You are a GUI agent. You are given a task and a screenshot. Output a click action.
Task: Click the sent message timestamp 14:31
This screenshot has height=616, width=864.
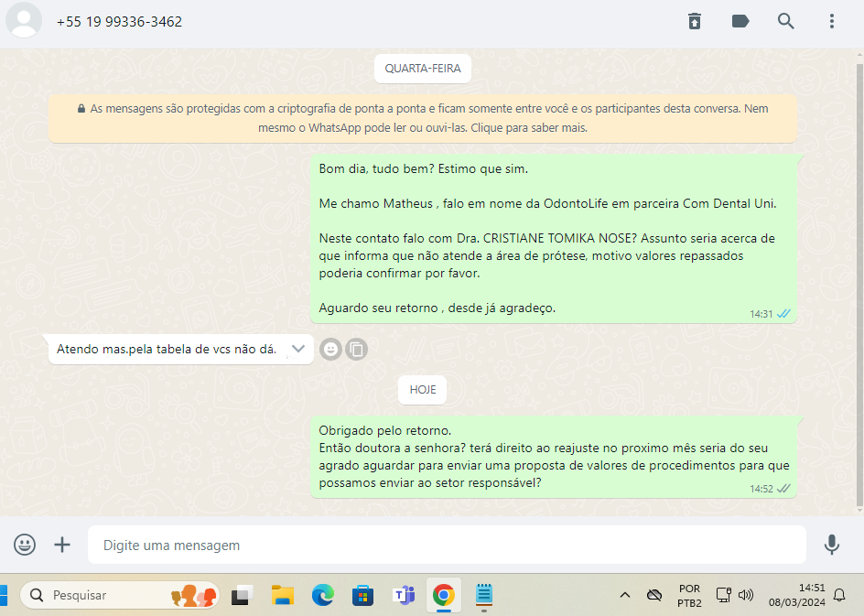coord(761,314)
